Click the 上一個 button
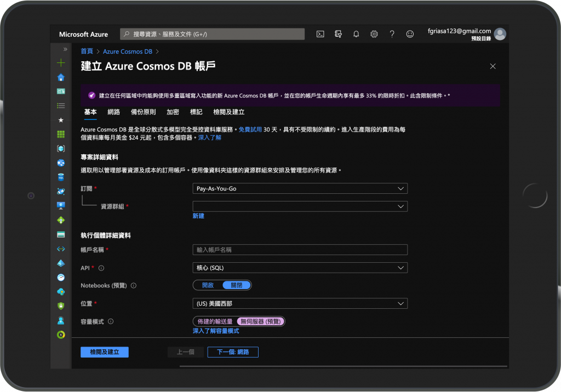 pos(185,352)
